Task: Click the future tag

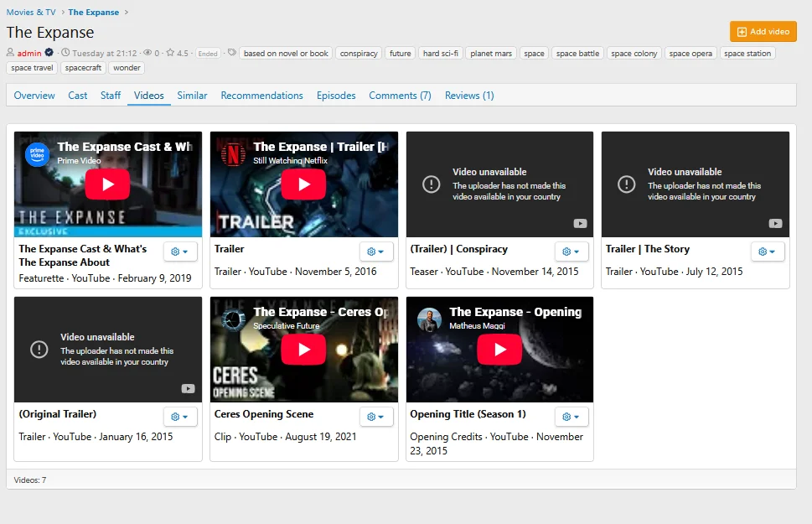Action: click(x=400, y=53)
